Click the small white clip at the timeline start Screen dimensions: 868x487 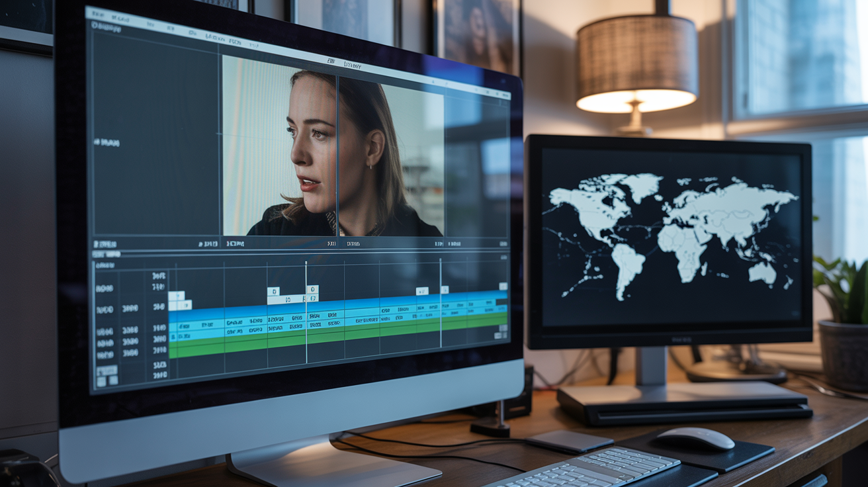coord(176,296)
